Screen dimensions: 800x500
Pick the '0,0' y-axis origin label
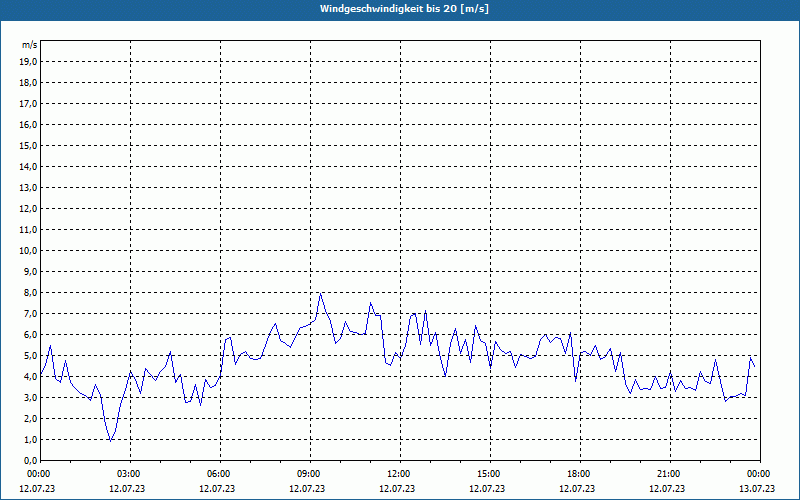(x=30, y=460)
